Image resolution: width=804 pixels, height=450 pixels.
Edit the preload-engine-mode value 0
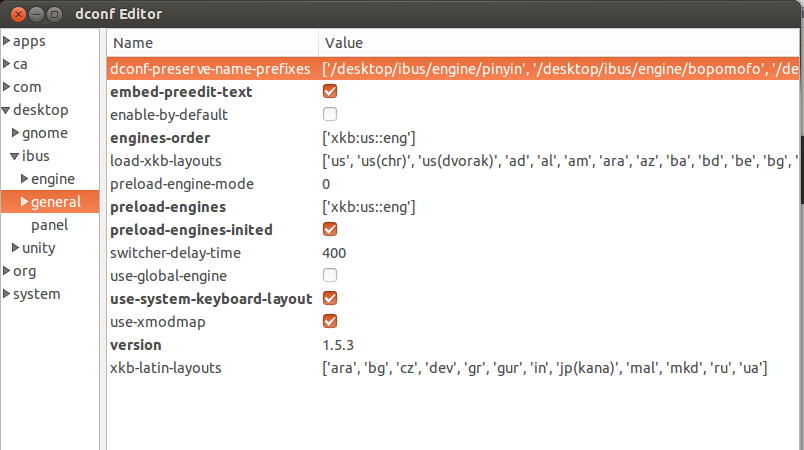pyautogui.click(x=326, y=184)
